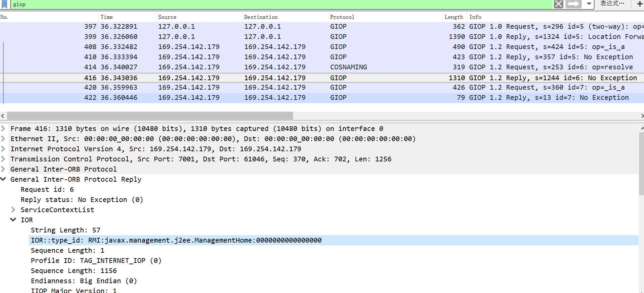The width and height of the screenshot is (644, 293).
Task: Sort by the Info column header
Action: pyautogui.click(x=556, y=17)
